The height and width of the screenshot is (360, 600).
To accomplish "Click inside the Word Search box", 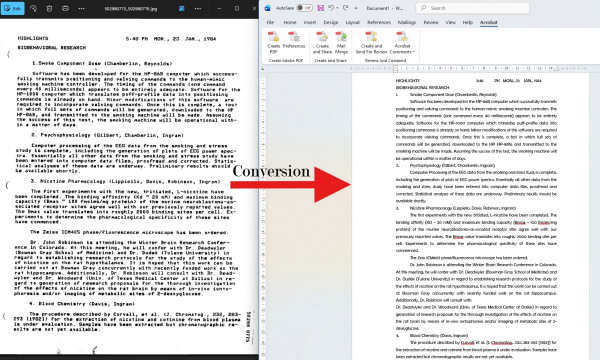I will (x=473, y=8).
